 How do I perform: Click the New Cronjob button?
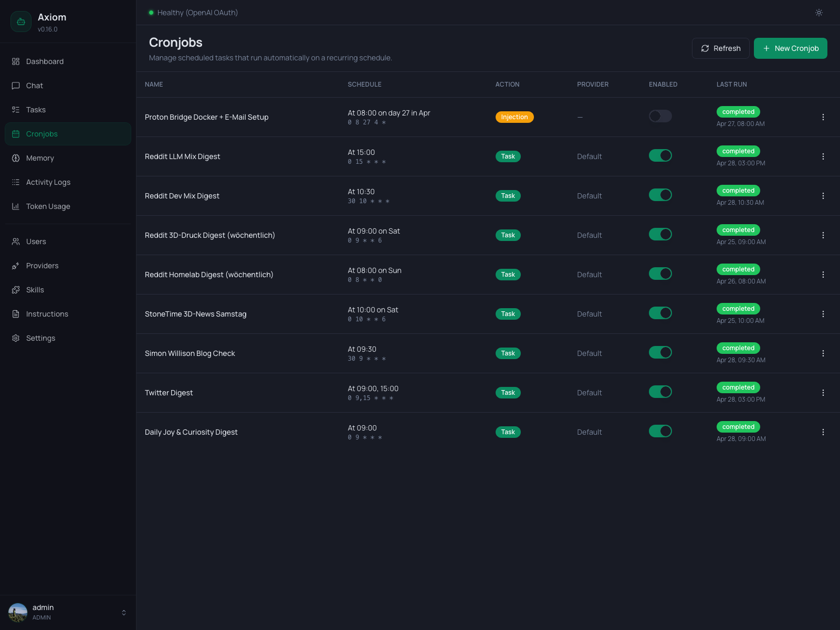tap(790, 48)
